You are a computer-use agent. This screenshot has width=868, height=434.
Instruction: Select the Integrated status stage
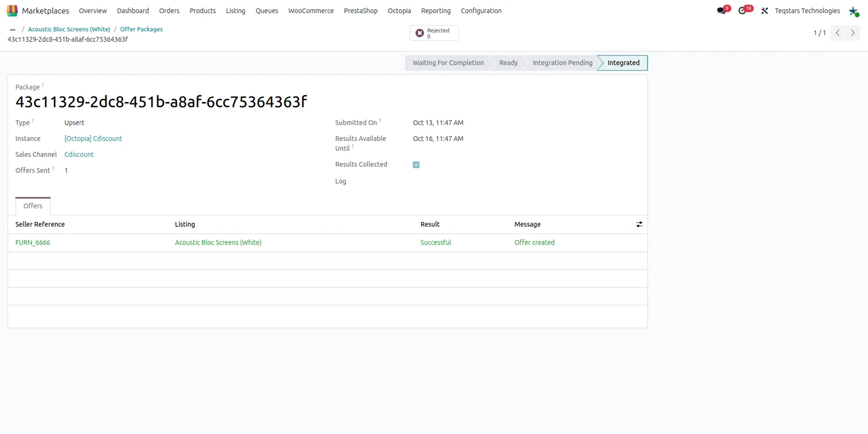[x=623, y=63]
